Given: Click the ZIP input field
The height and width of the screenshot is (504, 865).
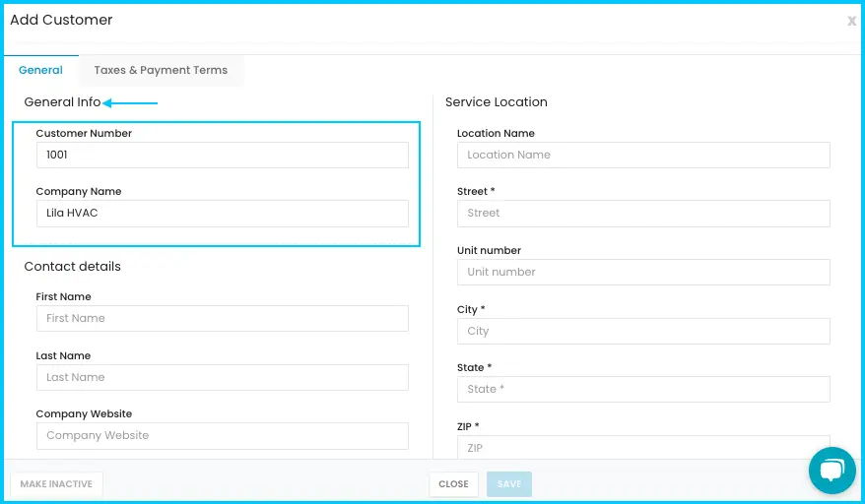Looking at the screenshot, I should point(643,447).
